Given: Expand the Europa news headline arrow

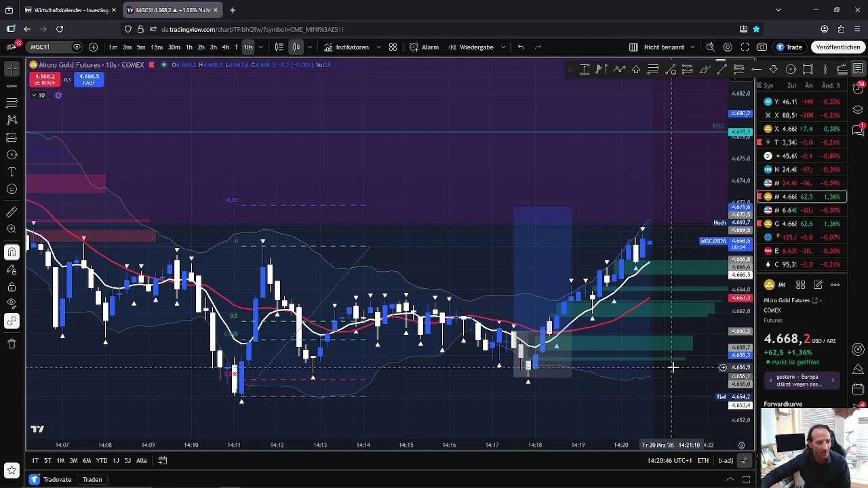Looking at the screenshot, I should tap(833, 380).
